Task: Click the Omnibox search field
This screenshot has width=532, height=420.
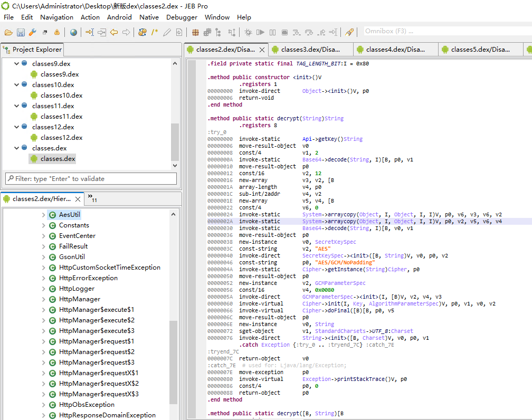Action: 443,31
